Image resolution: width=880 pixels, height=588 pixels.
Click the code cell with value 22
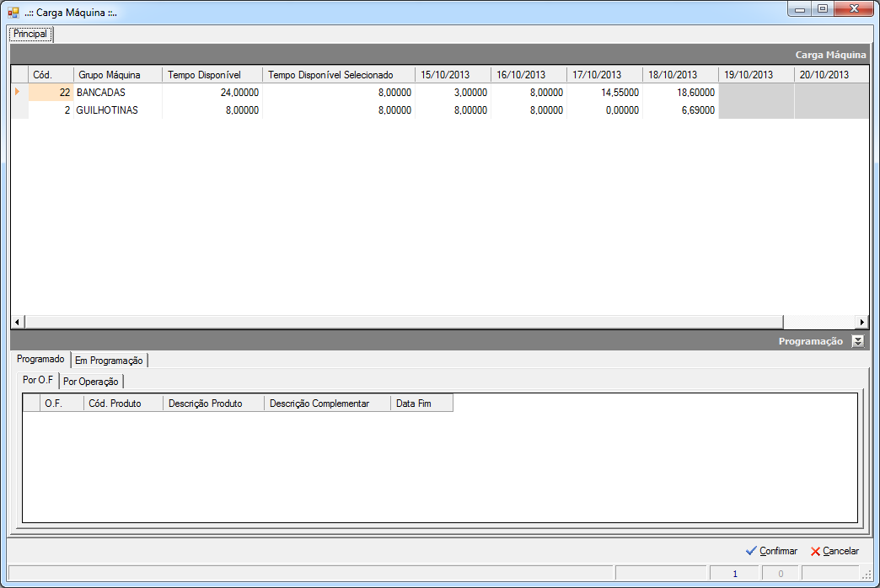[51, 92]
